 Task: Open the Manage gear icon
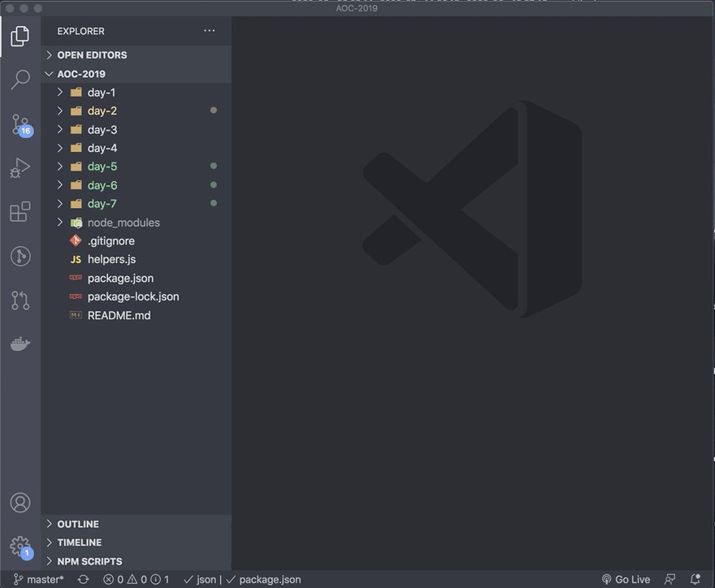click(21, 547)
